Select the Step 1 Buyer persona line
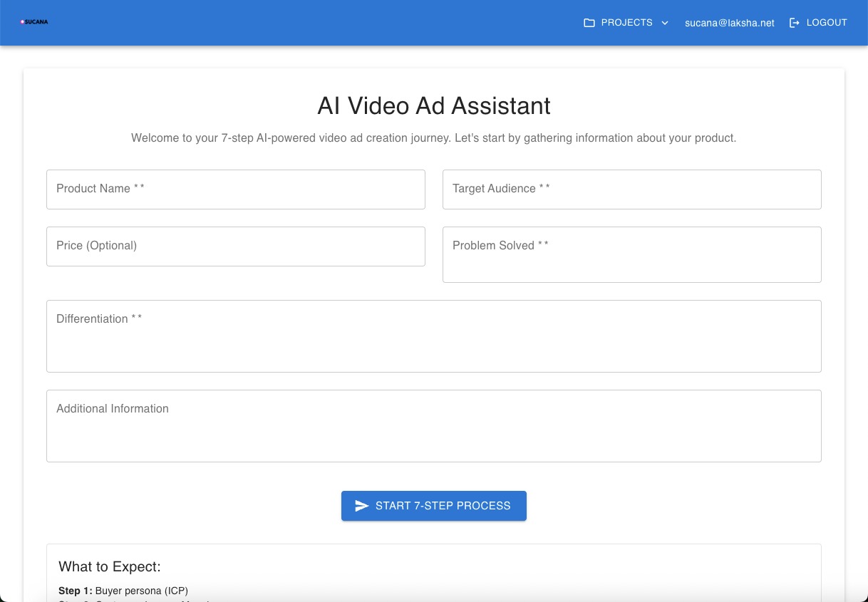Screen dimensions: 868x602 pos(123,591)
